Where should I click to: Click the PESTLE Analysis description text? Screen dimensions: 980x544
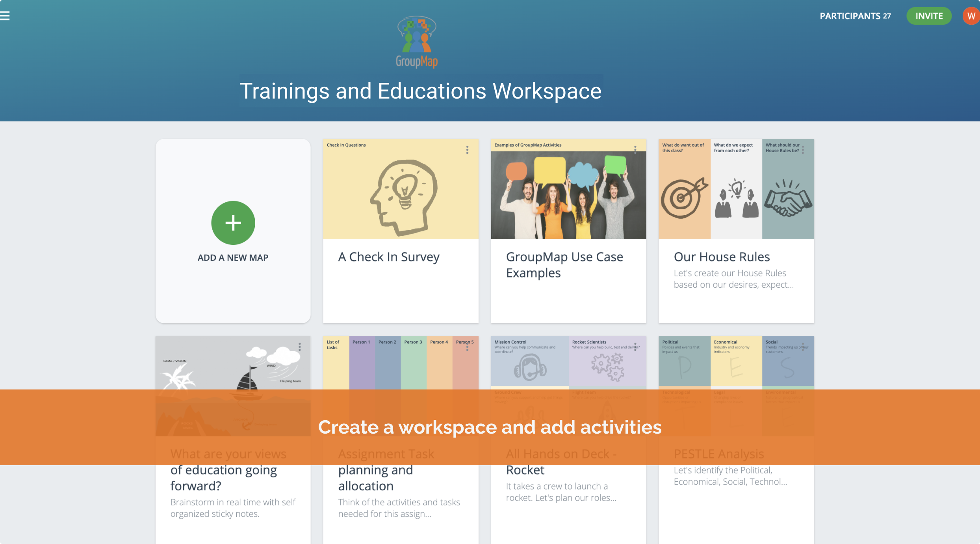(730, 476)
